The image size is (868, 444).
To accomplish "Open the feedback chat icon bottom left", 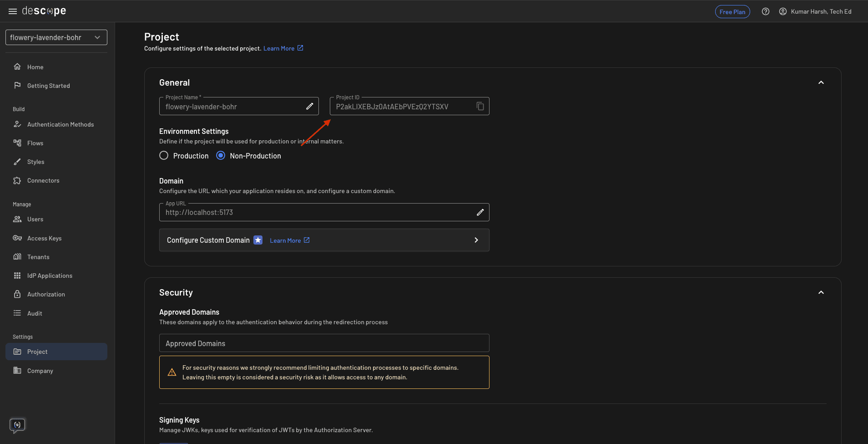I will [x=17, y=425].
